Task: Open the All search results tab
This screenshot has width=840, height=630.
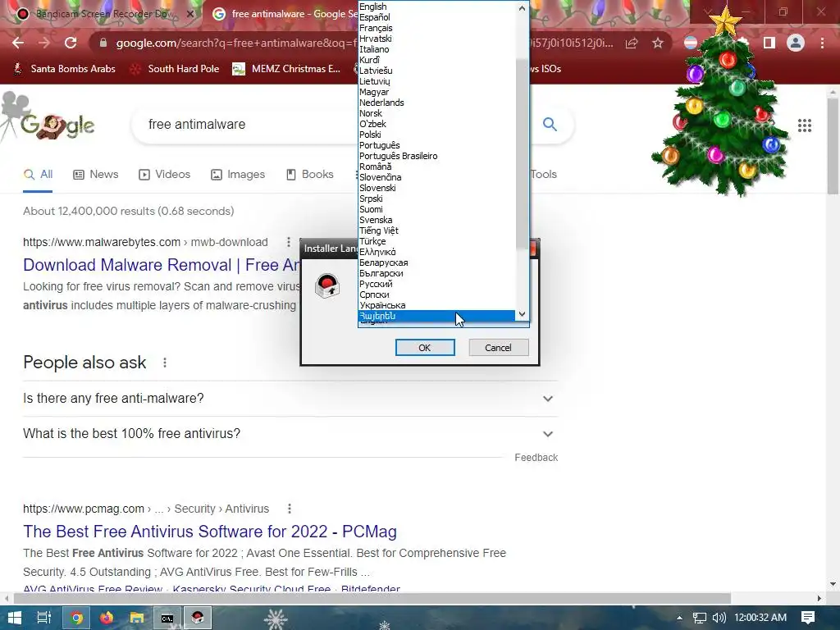Action: coord(38,175)
